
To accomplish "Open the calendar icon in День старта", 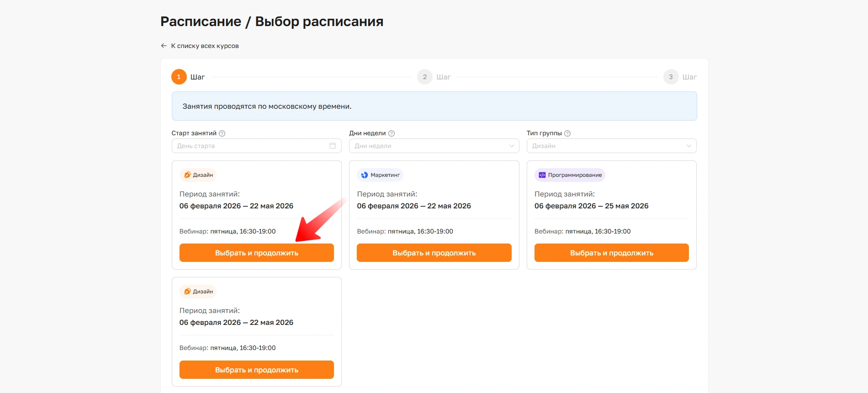I will [333, 146].
